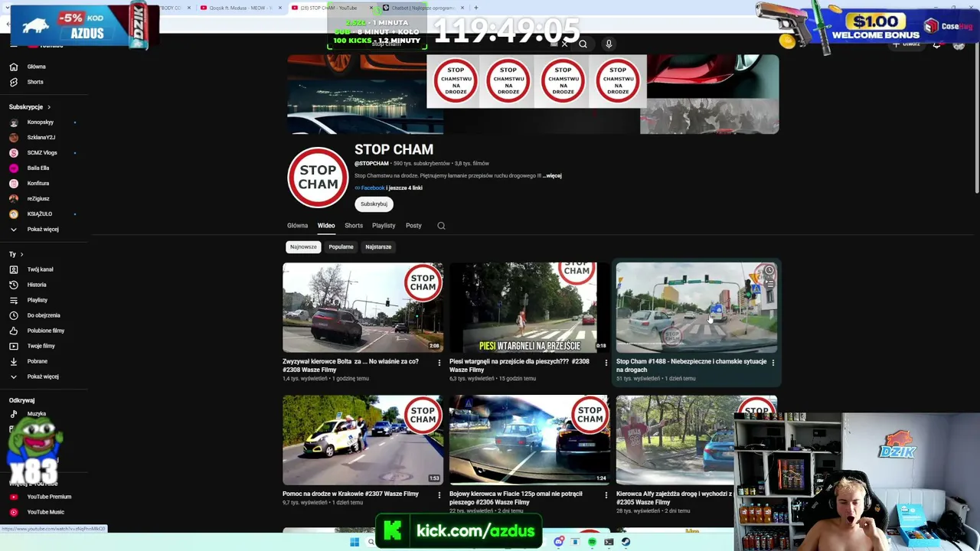Add Stop Cham #1488 to watch later
The image size is (980, 551).
(x=769, y=271)
